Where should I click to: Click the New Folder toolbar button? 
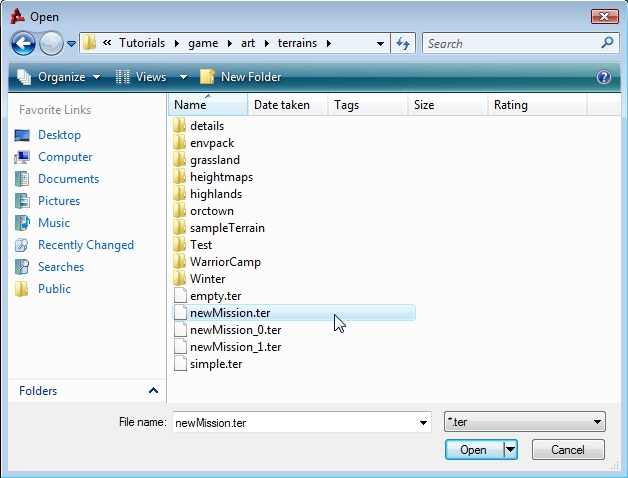241,77
